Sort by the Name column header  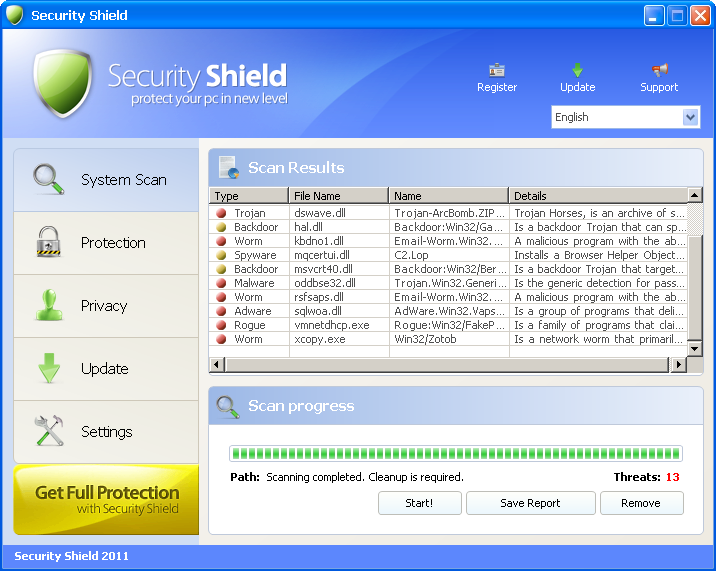(449, 196)
